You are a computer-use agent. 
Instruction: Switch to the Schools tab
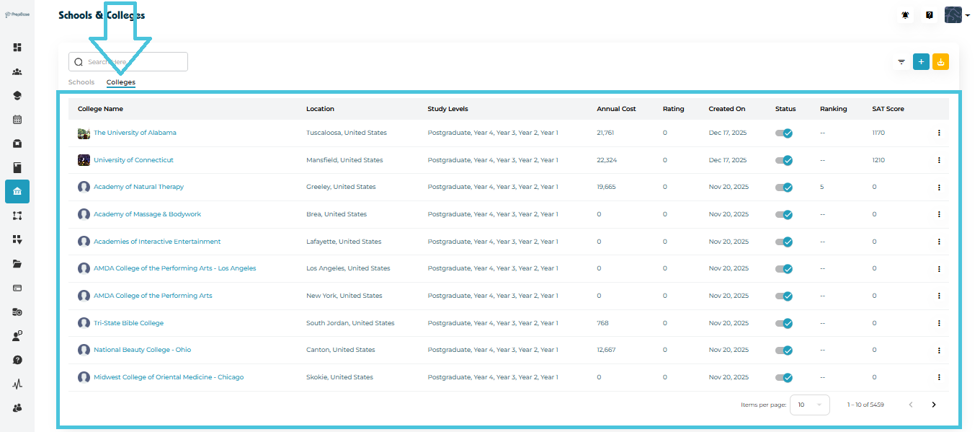(81, 82)
